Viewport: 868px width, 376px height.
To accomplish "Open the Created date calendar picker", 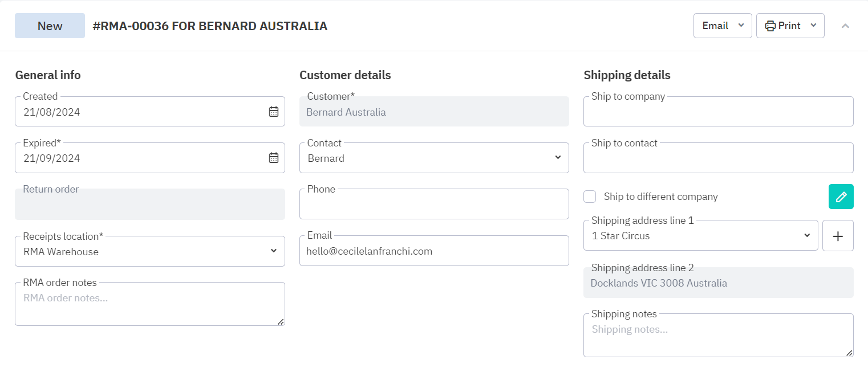I will coord(274,112).
